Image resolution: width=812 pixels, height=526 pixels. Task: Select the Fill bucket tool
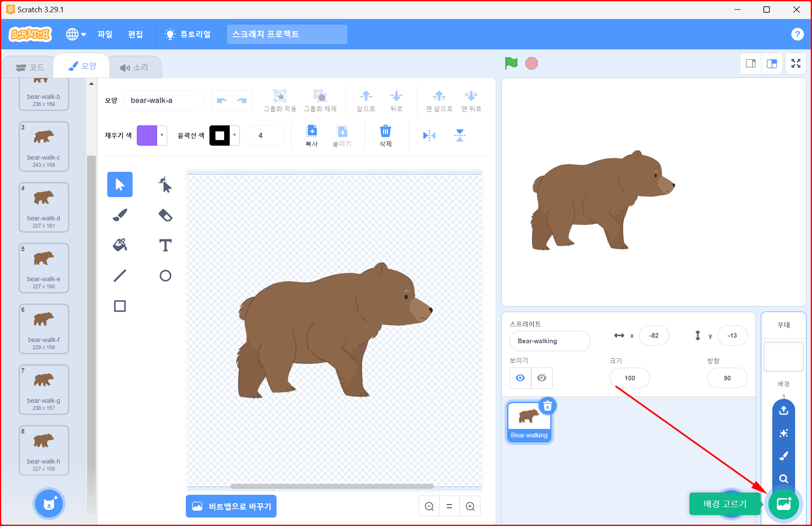(120, 245)
